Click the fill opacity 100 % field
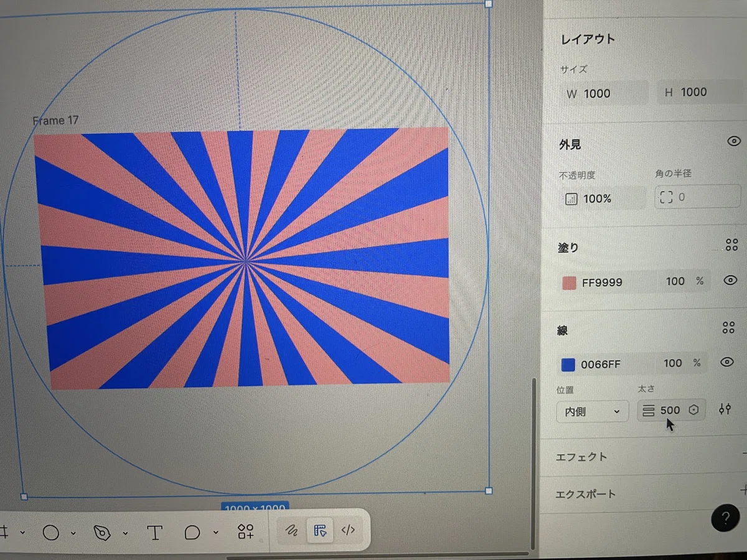Image resolution: width=747 pixels, height=560 pixels. coord(684,281)
